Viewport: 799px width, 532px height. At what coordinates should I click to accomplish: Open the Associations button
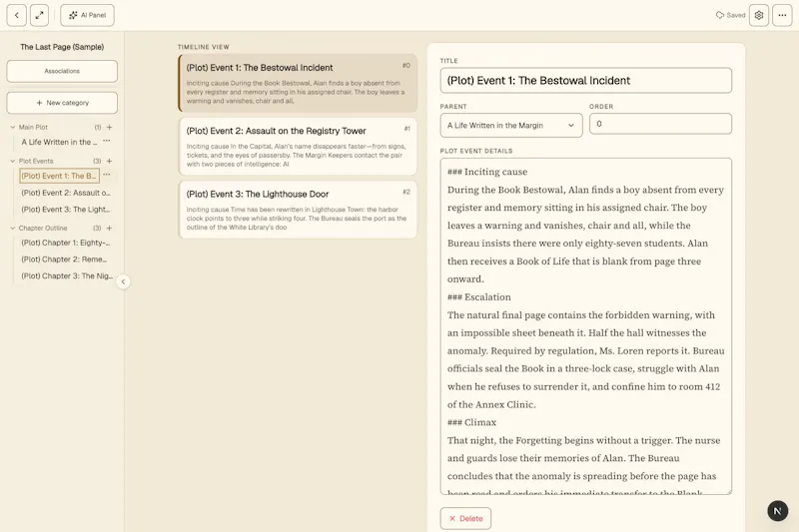pyautogui.click(x=62, y=71)
